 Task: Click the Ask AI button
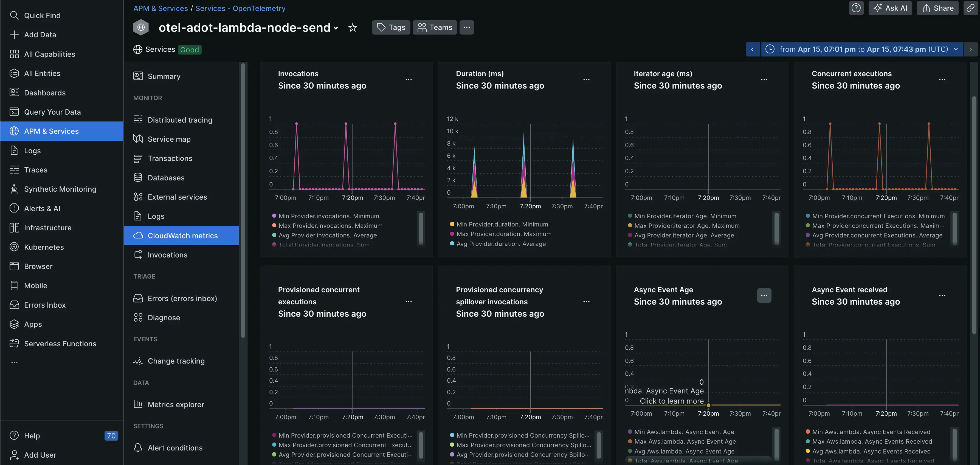pyautogui.click(x=890, y=8)
